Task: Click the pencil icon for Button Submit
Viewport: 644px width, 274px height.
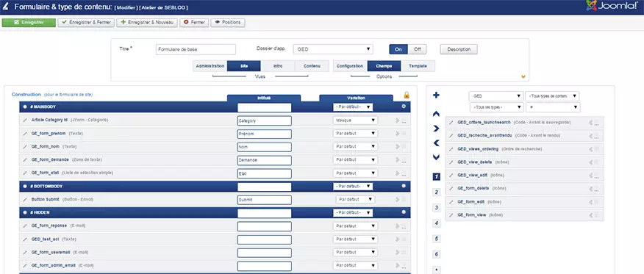Action: tap(25, 199)
